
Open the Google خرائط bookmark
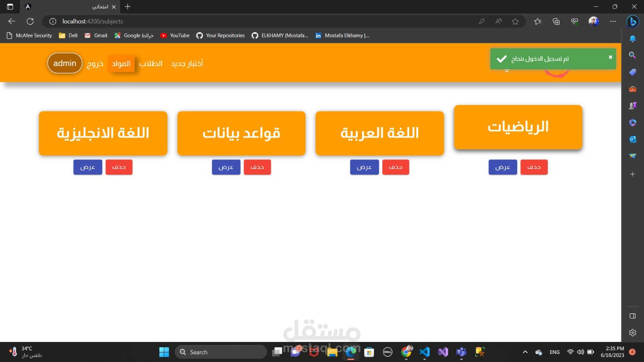click(x=134, y=35)
